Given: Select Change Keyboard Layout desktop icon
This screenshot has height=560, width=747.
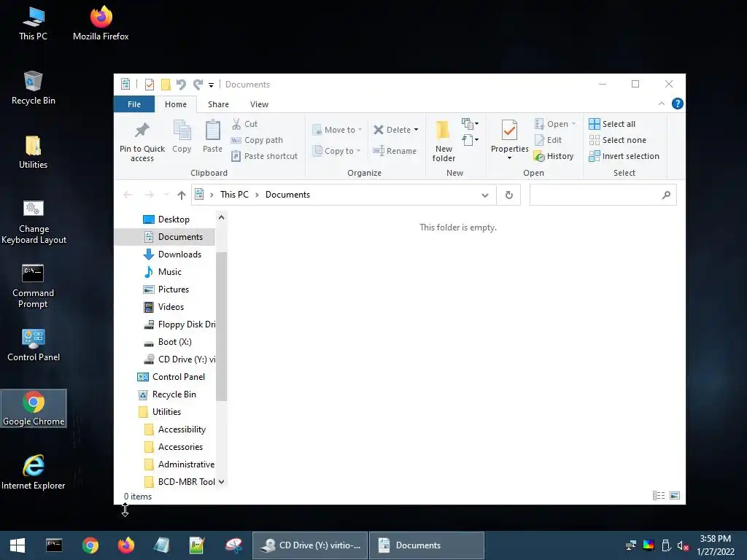Looking at the screenshot, I should point(34,223).
